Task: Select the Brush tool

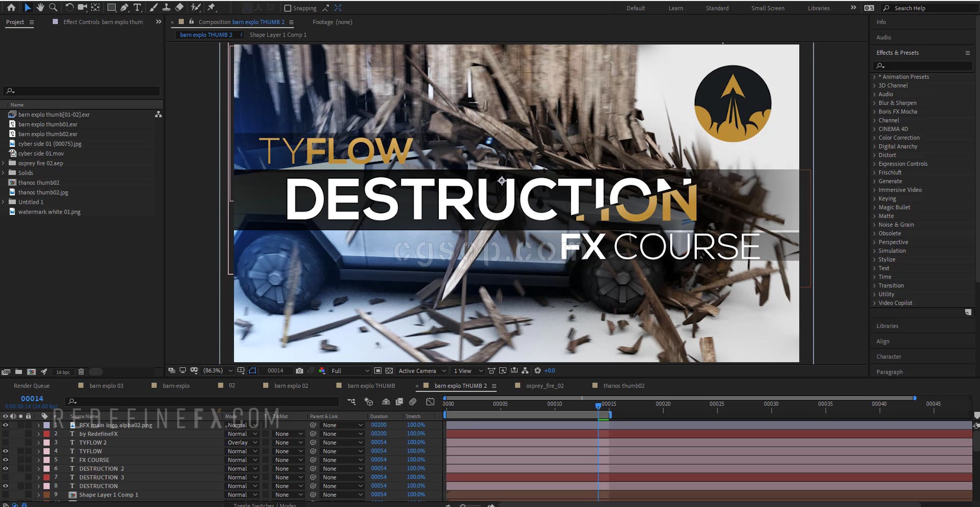Action: [x=154, y=8]
